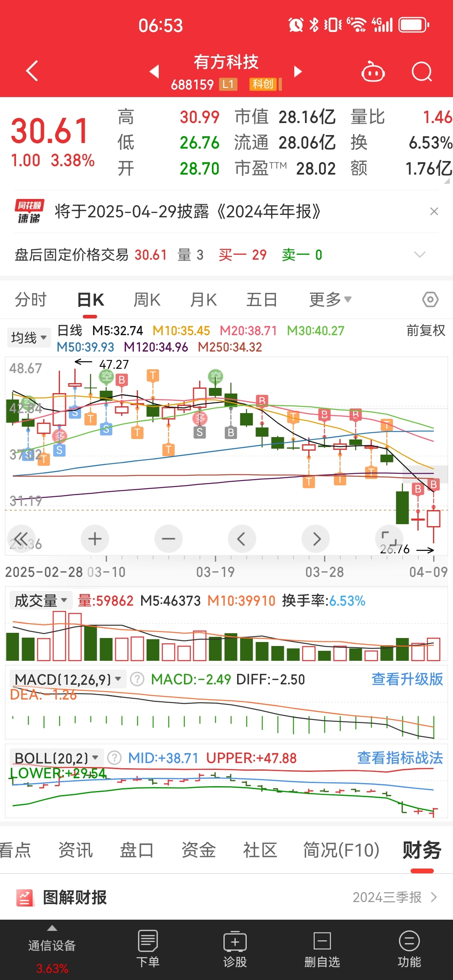Open the 盘口 section tab
The height and width of the screenshot is (980, 453).
point(137,850)
